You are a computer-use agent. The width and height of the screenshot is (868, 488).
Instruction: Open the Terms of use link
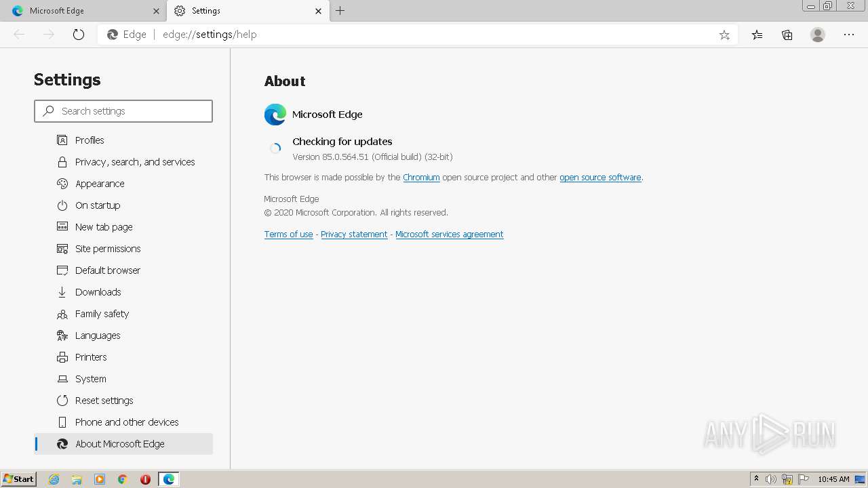click(x=289, y=235)
